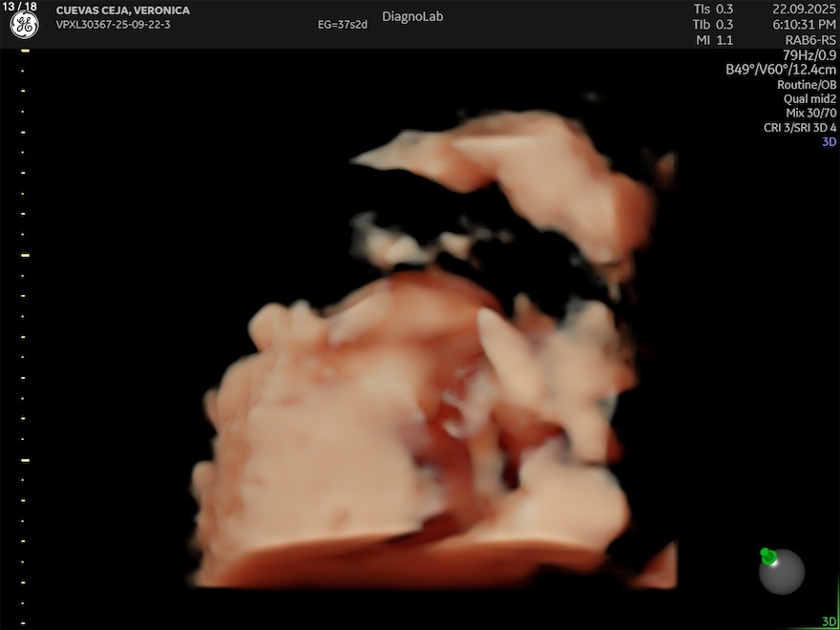This screenshot has width=840, height=630.
Task: Click the GE logo in the header
Action: [x=24, y=26]
